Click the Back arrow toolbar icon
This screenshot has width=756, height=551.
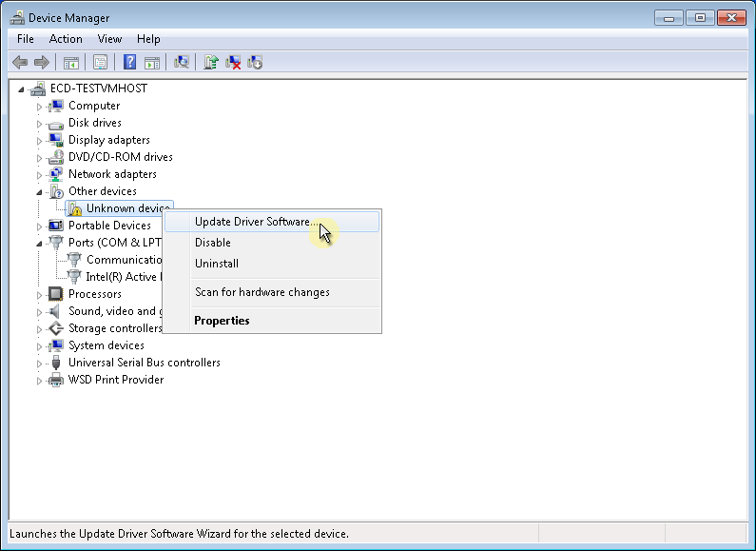click(20, 62)
